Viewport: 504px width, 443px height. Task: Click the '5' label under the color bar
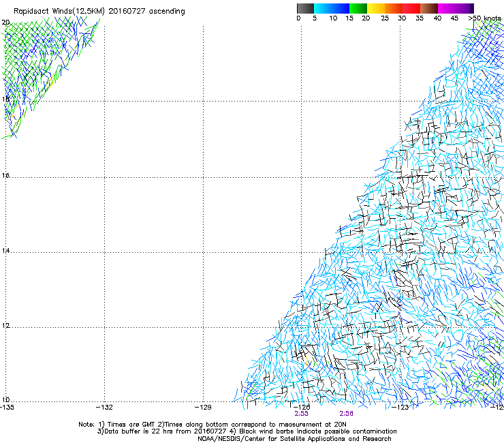[315, 18]
